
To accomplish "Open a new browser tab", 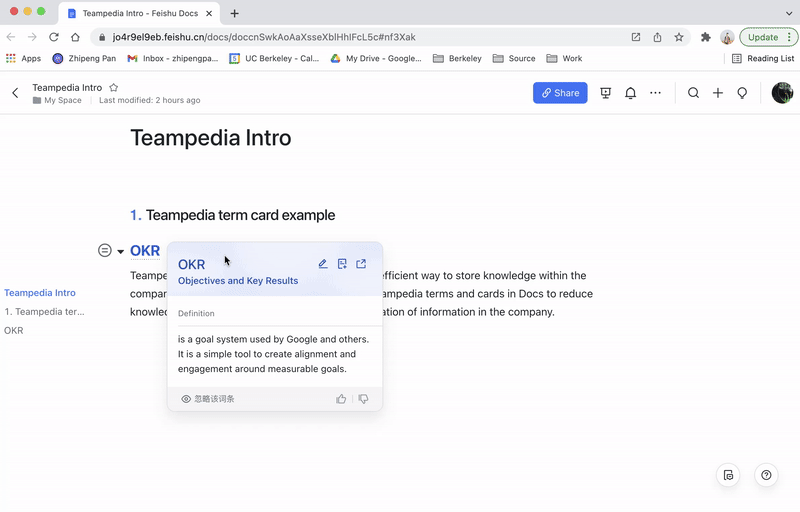I will [x=234, y=14].
